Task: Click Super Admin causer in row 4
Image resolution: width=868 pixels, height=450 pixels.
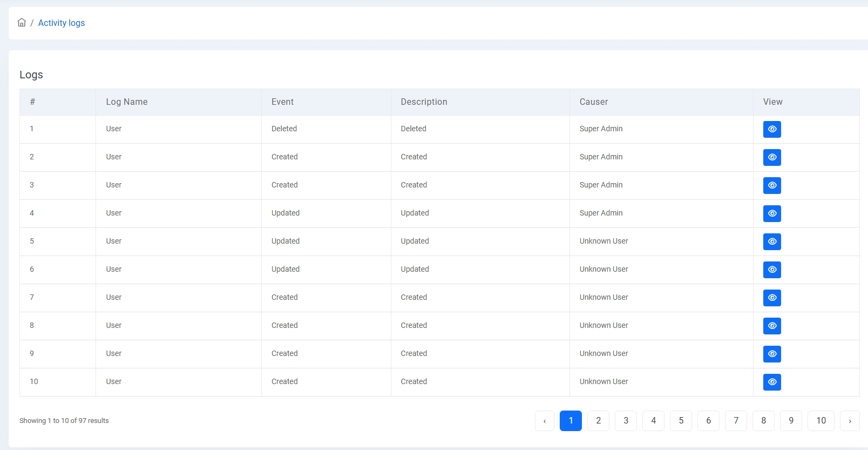Action: [x=601, y=213]
